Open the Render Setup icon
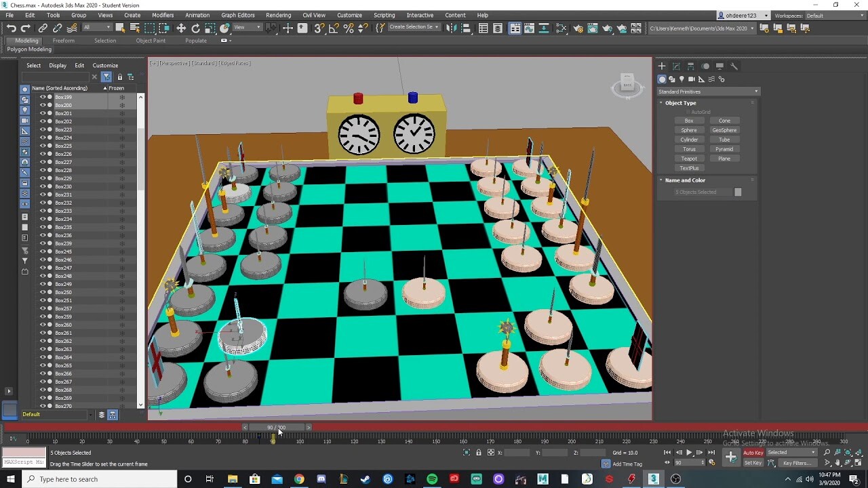This screenshot has width=868, height=488. pos(578,28)
